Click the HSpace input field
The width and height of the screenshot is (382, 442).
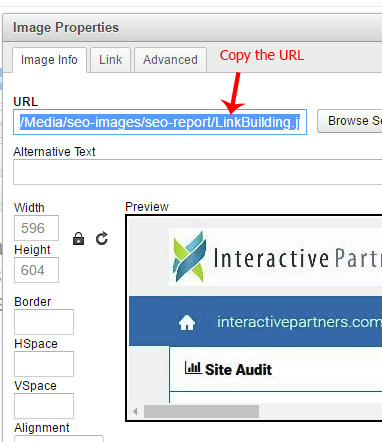[44, 364]
